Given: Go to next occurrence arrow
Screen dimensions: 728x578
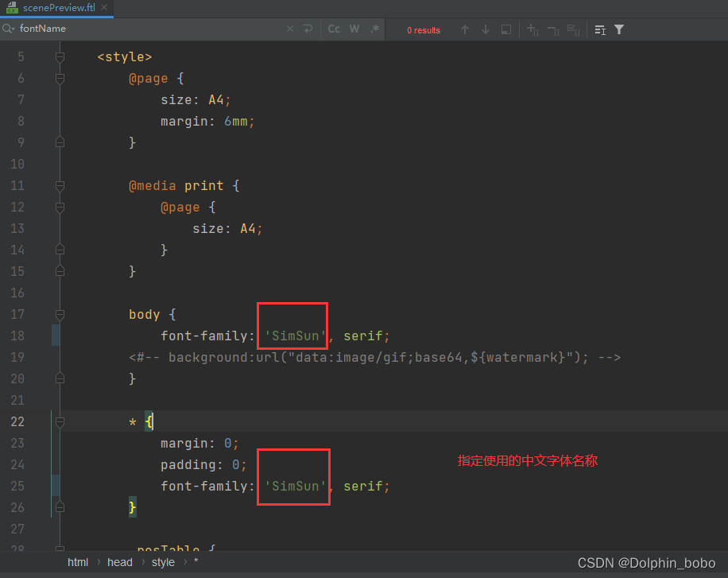Looking at the screenshot, I should (485, 29).
